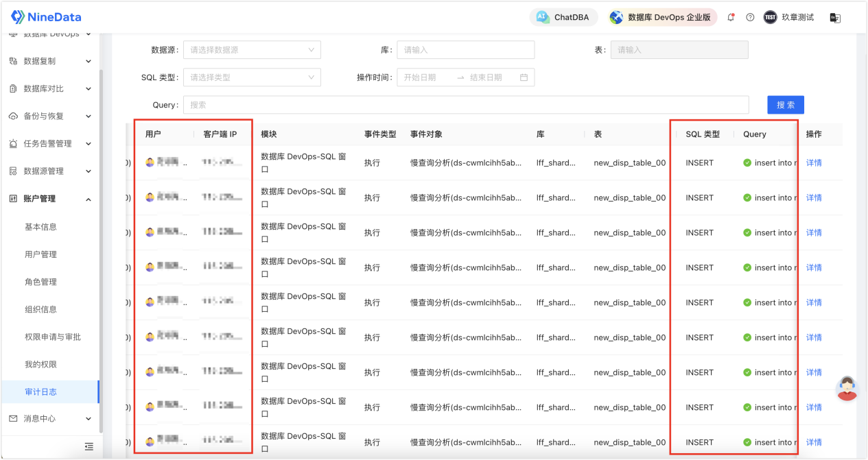868x460 pixels.
Task: Click the 模块 column header
Action: click(x=269, y=134)
